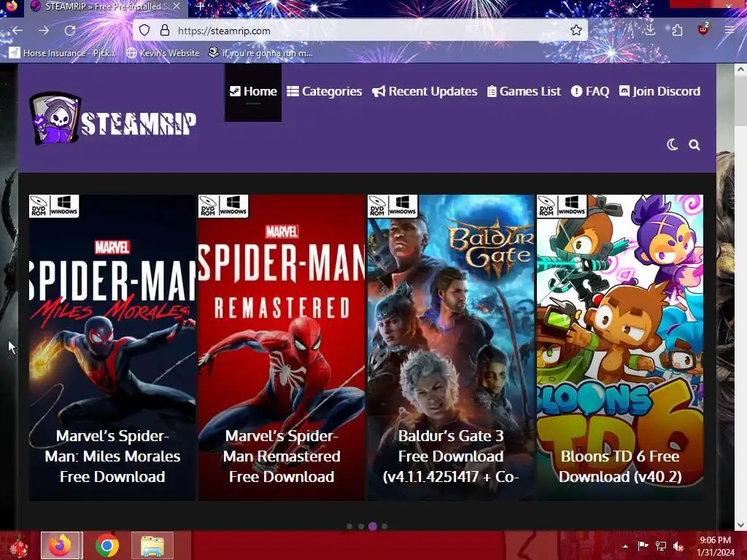Toggle dark mode with the moon icon

(x=672, y=145)
